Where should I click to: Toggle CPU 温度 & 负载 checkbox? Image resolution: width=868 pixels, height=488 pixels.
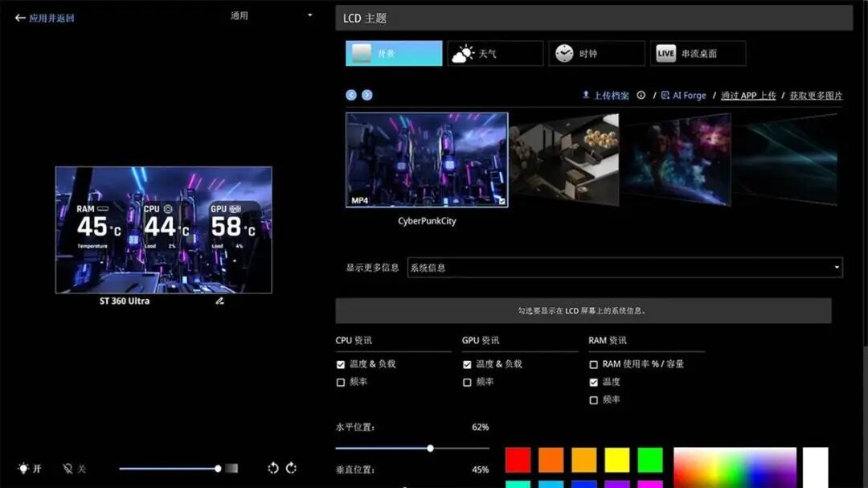(341, 364)
